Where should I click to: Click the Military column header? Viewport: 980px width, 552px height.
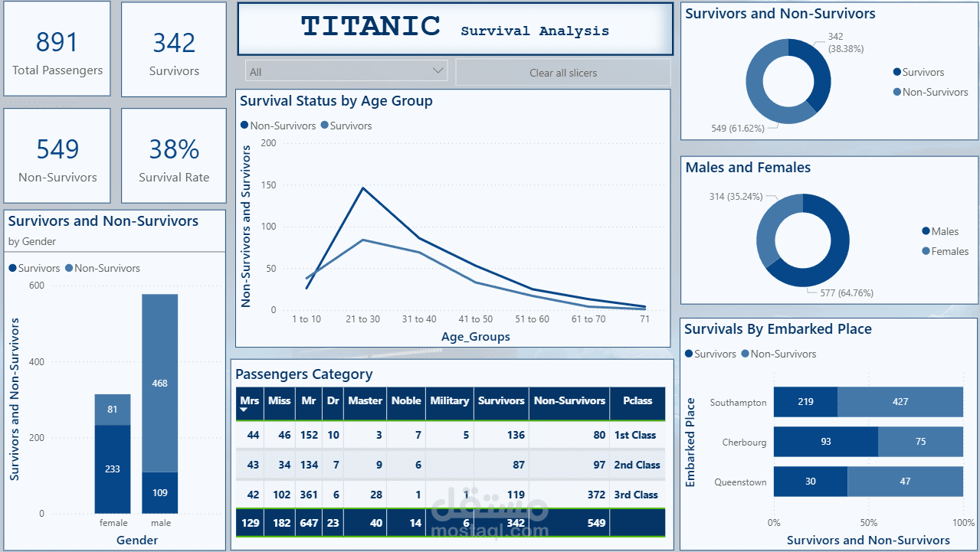(450, 400)
